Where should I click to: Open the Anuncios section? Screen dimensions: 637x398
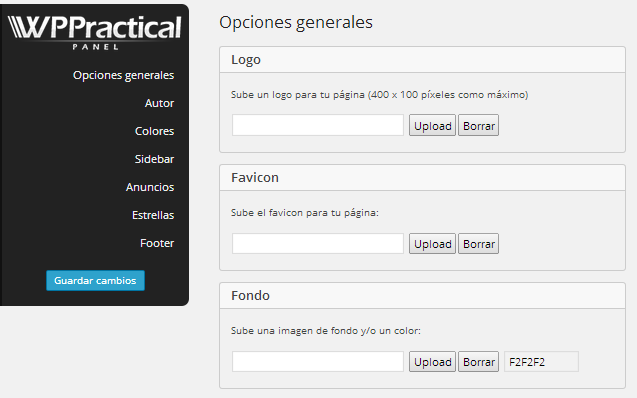[150, 187]
